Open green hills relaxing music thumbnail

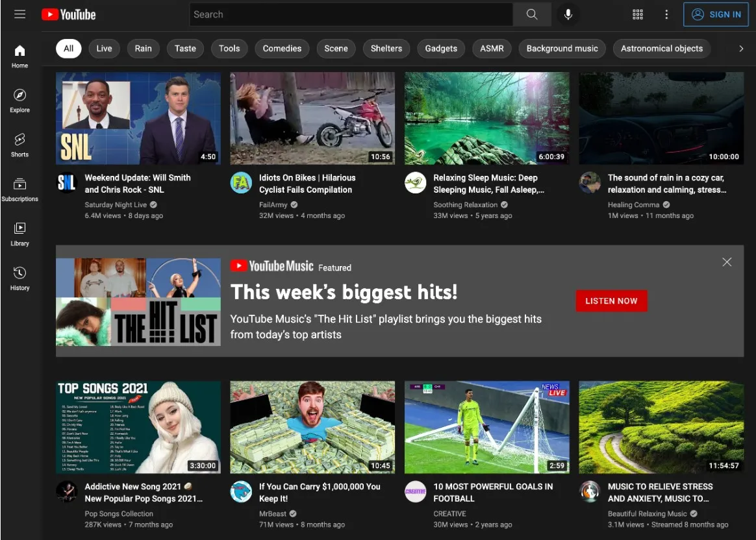[x=661, y=427]
